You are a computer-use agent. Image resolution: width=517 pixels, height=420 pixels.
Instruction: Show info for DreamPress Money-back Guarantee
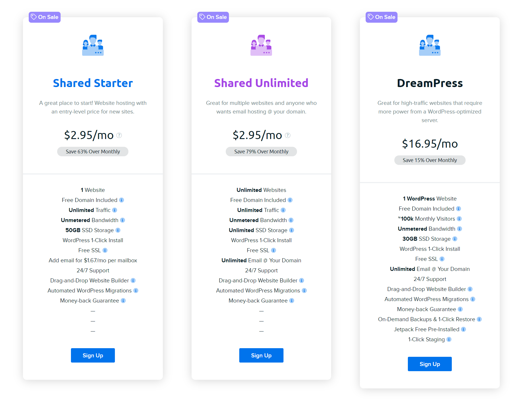coord(460,309)
